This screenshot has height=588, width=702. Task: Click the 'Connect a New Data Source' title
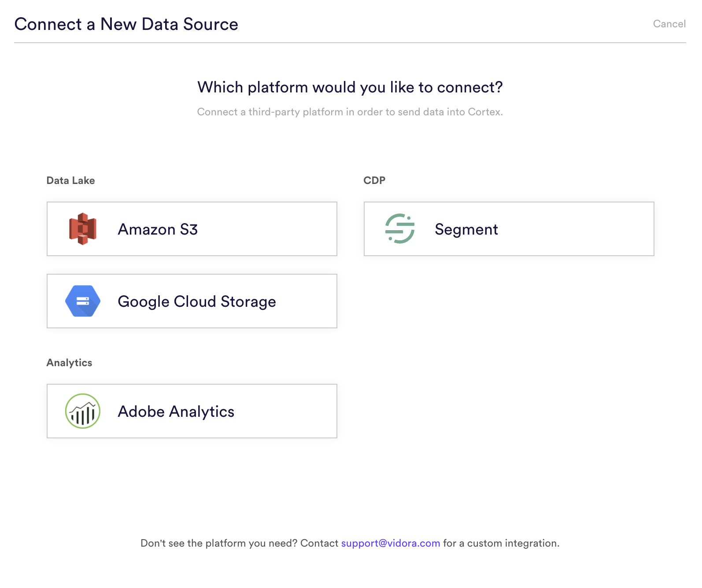[126, 24]
